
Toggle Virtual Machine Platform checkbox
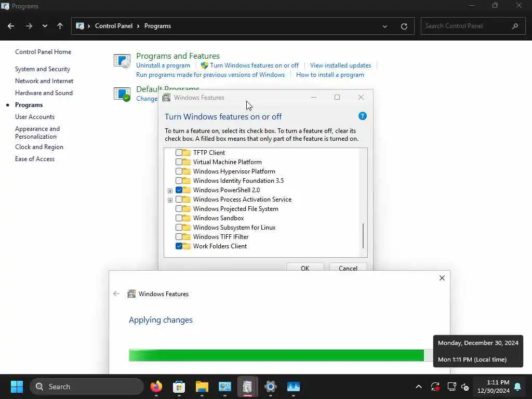pyautogui.click(x=179, y=162)
